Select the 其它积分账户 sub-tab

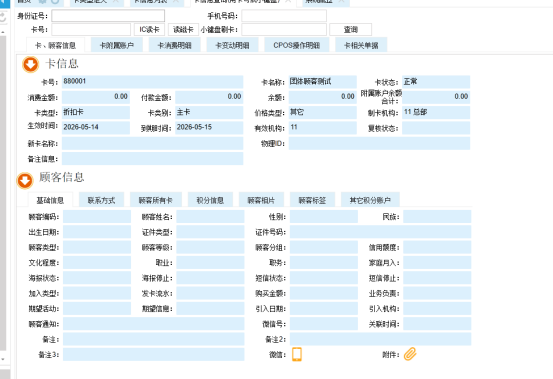[370, 200]
